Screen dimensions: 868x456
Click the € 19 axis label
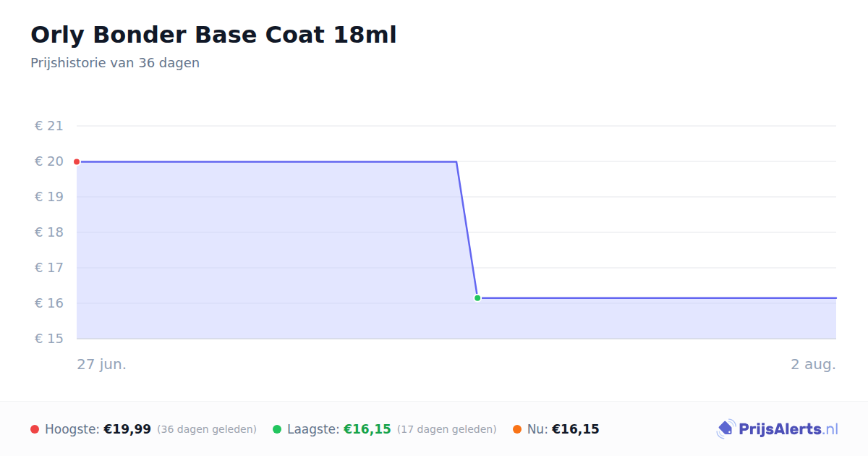(x=49, y=197)
